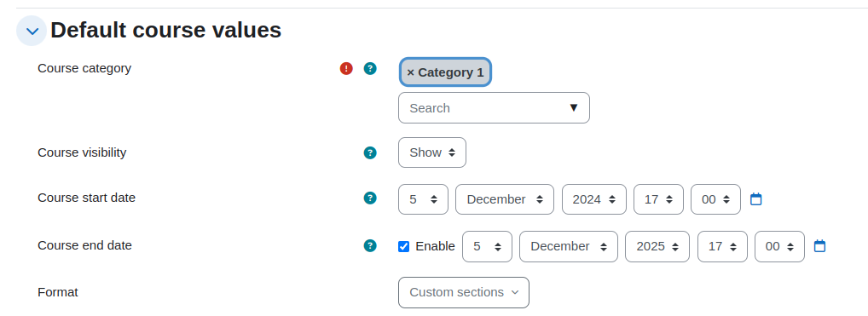The width and height of the screenshot is (868, 316).
Task: Open help for Course category
Action: [370, 69]
